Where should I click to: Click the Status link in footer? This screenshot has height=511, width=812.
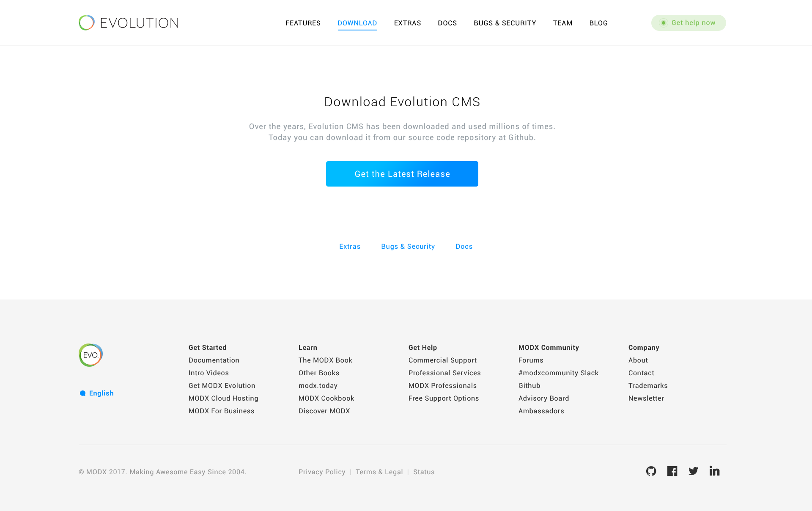pos(424,472)
